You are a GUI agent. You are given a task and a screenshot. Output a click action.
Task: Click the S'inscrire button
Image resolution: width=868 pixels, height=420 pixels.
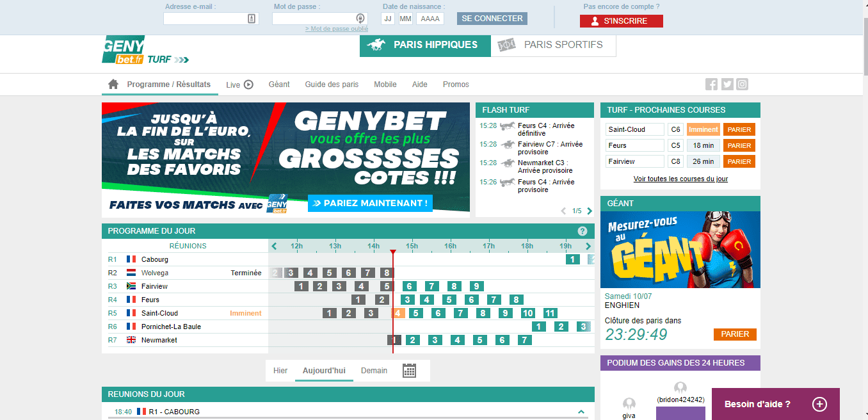tap(622, 21)
